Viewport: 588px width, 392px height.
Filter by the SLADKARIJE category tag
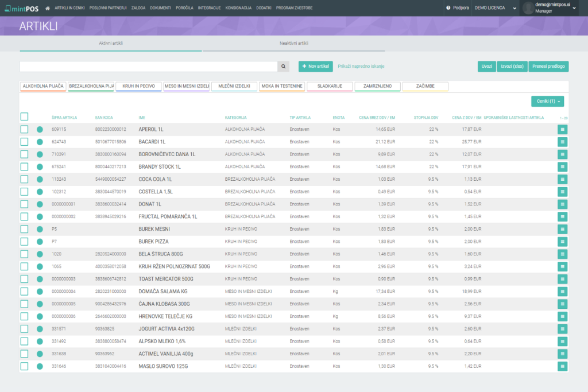(x=330, y=86)
